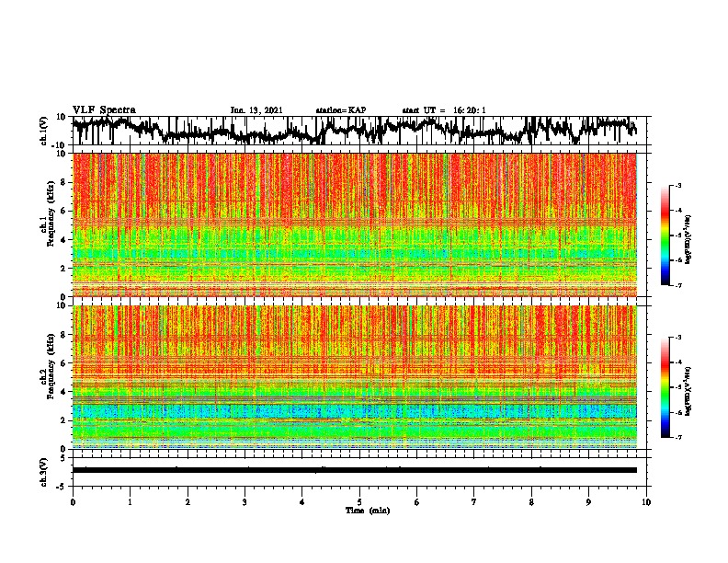
Task: Click the time axis tick label "8"
Action: [531, 502]
